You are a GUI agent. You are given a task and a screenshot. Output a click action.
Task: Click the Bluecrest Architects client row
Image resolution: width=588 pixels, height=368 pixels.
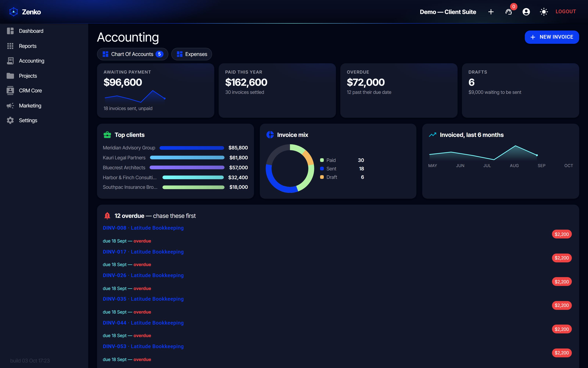[175, 167]
